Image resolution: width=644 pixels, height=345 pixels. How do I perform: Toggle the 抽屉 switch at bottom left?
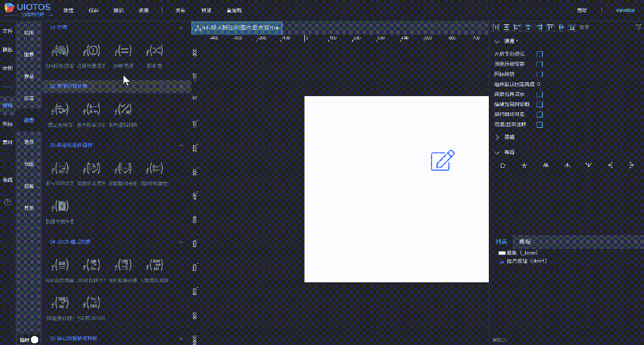[x=34, y=338]
